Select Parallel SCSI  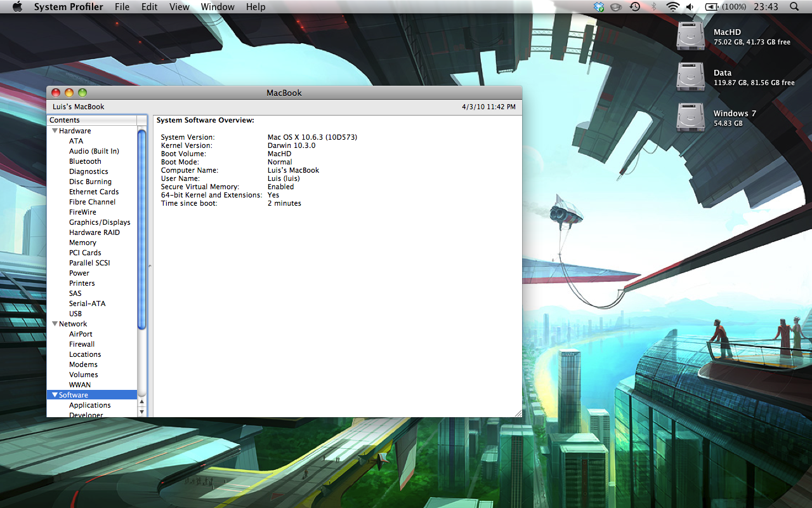tap(89, 263)
